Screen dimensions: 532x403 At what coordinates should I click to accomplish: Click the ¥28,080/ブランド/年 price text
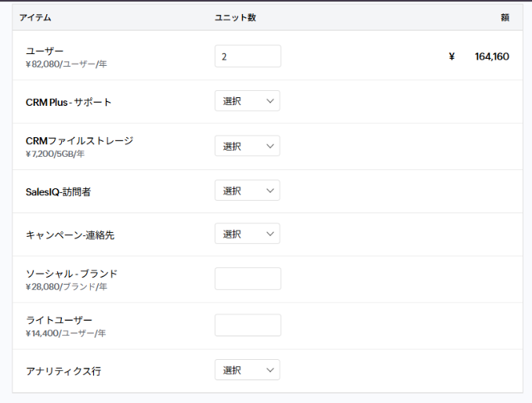pyautogui.click(x=67, y=287)
